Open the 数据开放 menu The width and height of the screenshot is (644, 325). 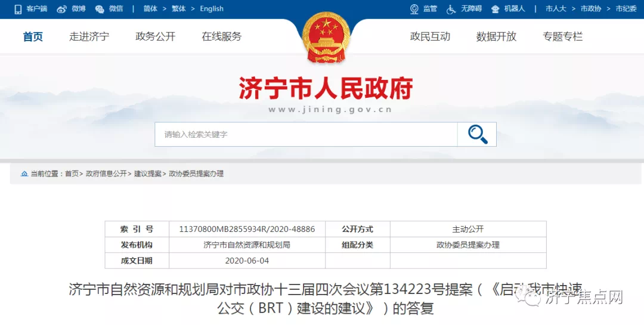[496, 36]
